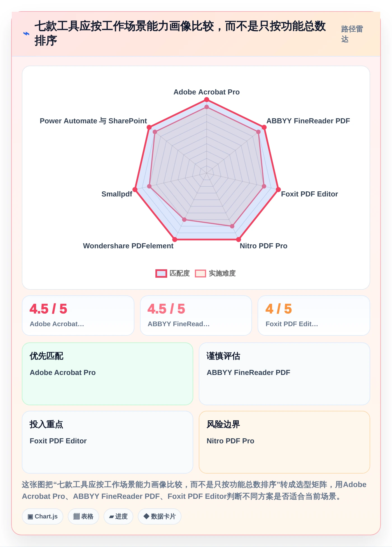
Task: Open the Foxit PDF Edit 4 / 5 score card
Action: tap(314, 316)
